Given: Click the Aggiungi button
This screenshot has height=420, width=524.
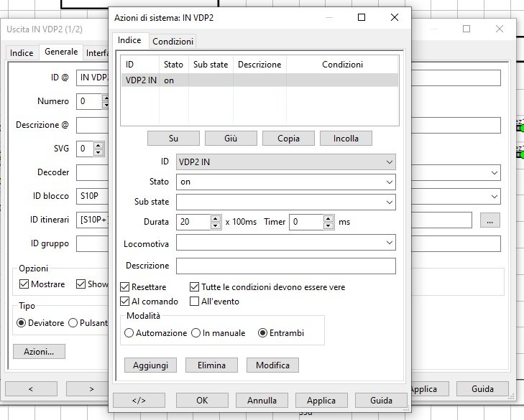Looking at the screenshot, I should point(151,365).
